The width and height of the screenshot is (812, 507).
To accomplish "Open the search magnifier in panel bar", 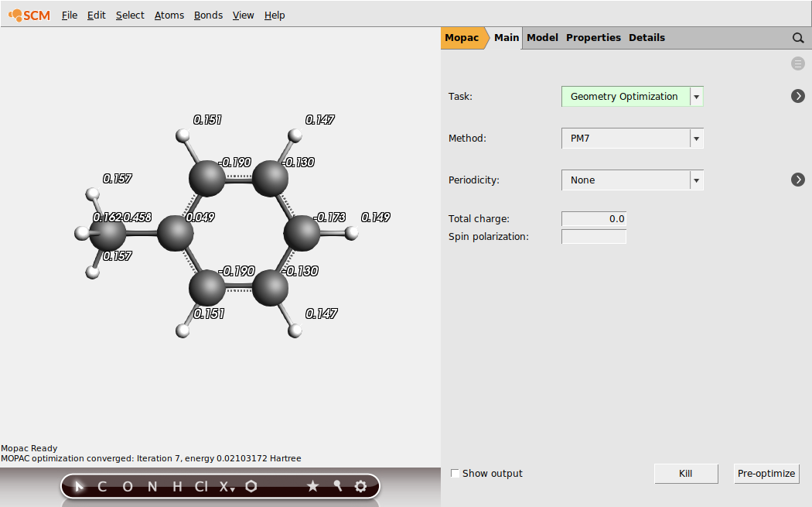I will (798, 38).
